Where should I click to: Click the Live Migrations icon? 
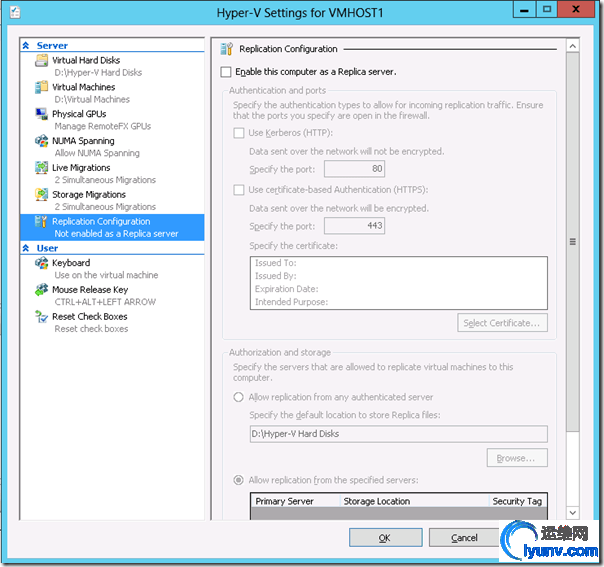41,168
